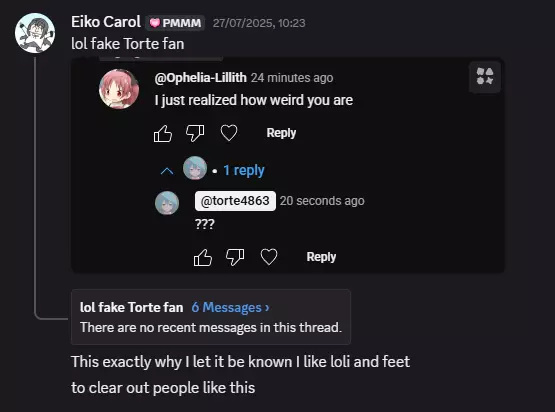Viewport: 555px width, 412px height.
Task: Click the @torte4863 mention badge
Action: [x=235, y=201]
